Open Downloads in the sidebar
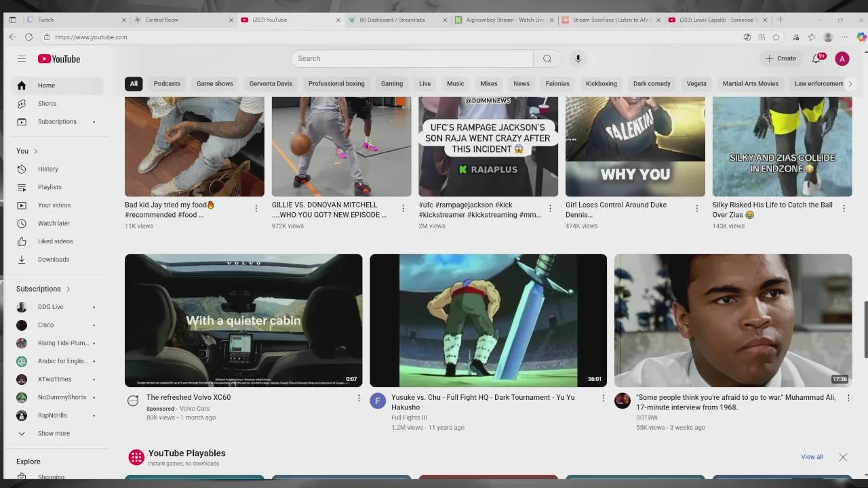Screen dimensions: 868x488 tap(58, 260)
